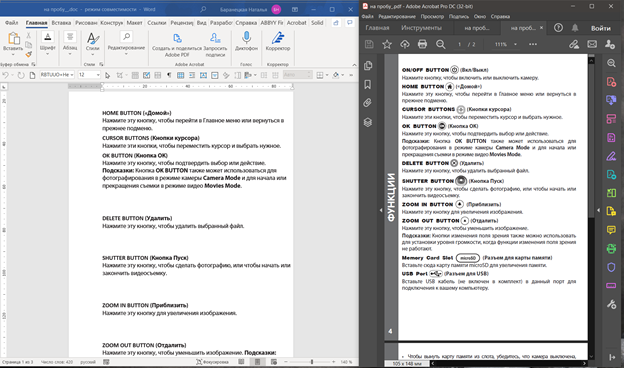The image size is (624, 368).
Task: Click the Print icon in Acrobat
Action: [422, 44]
